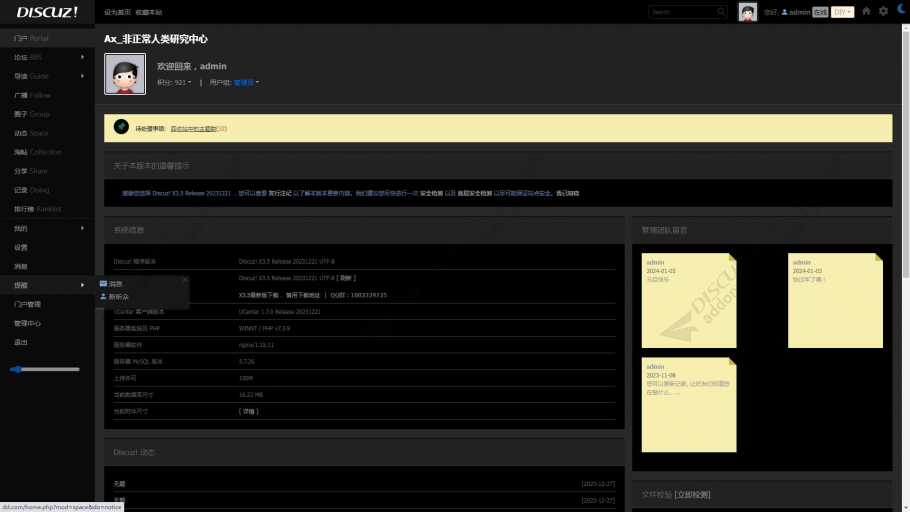Image resolution: width=910 pixels, height=512 pixels.
Task: Expand the 积分: 921 dropdown
Action: (174, 82)
